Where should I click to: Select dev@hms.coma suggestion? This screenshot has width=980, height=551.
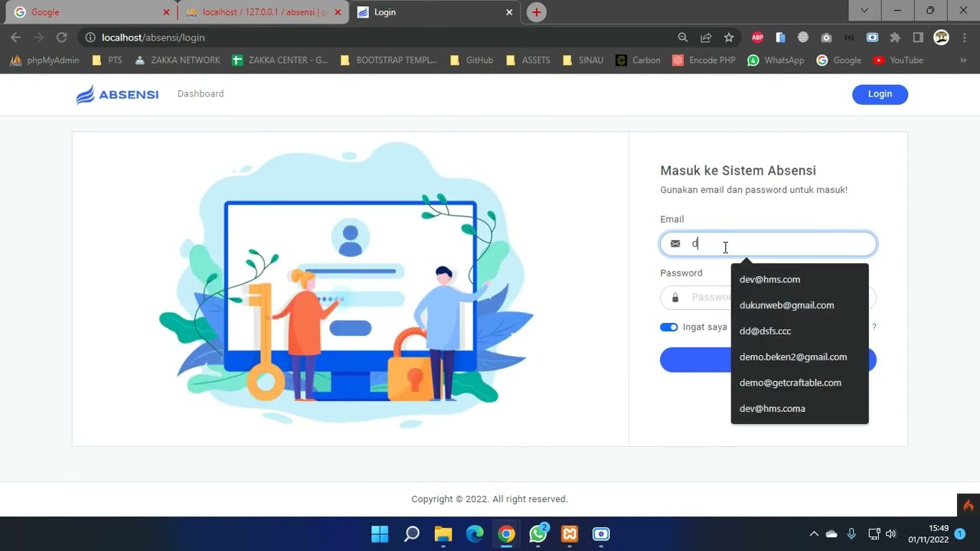pos(799,409)
